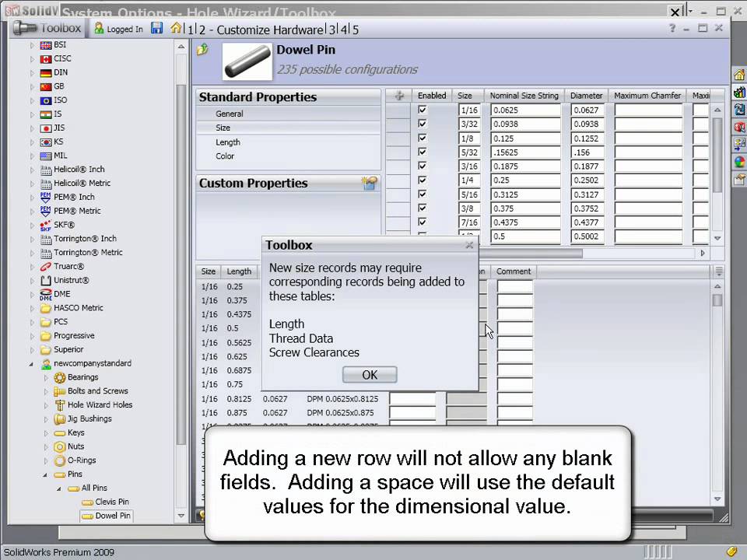Click the O-Rings icon in tree

60,460
